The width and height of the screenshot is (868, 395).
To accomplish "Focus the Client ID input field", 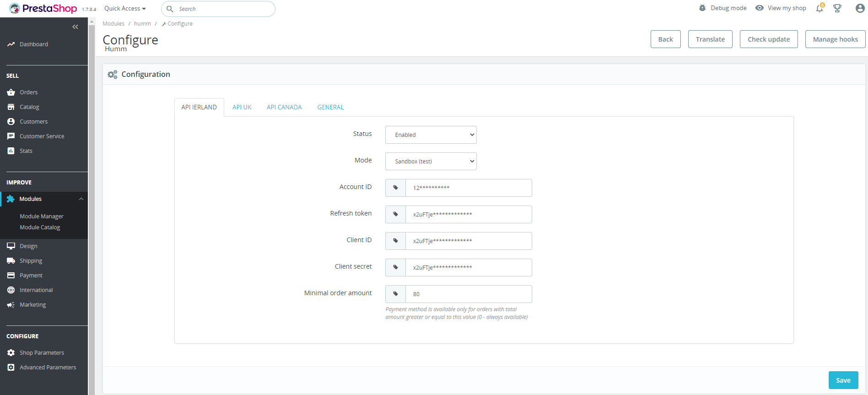I will point(469,241).
